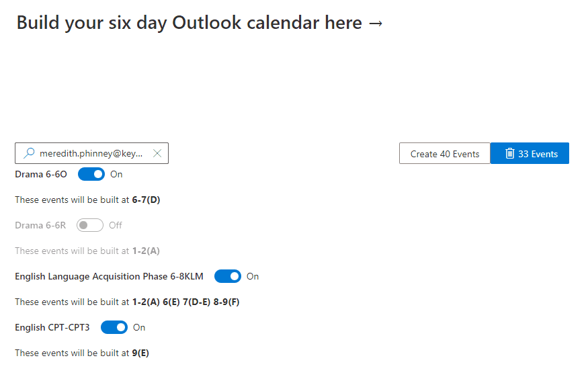This screenshot has width=588, height=383.
Task: Click the 8-9(F) schedule text
Action: coord(226,302)
